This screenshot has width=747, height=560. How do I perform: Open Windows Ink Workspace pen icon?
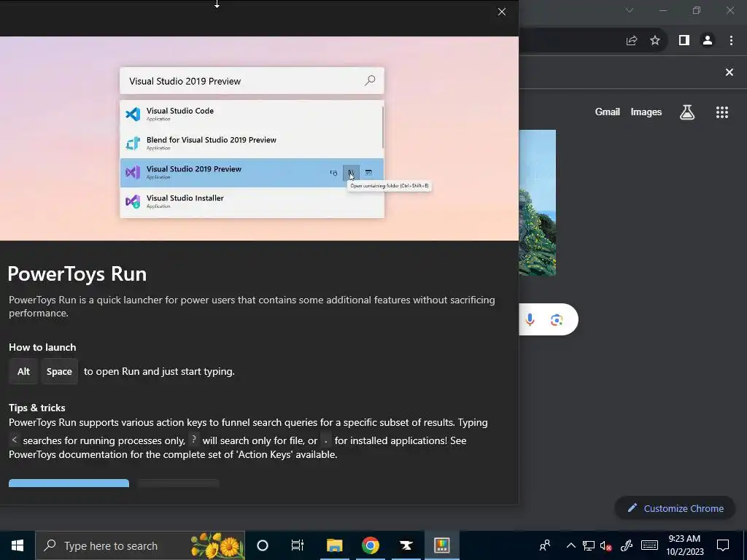click(x=627, y=545)
